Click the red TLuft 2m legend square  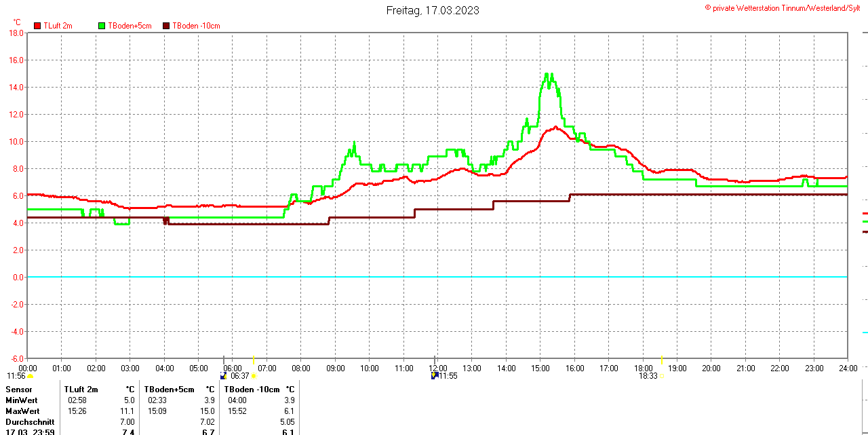(x=37, y=26)
